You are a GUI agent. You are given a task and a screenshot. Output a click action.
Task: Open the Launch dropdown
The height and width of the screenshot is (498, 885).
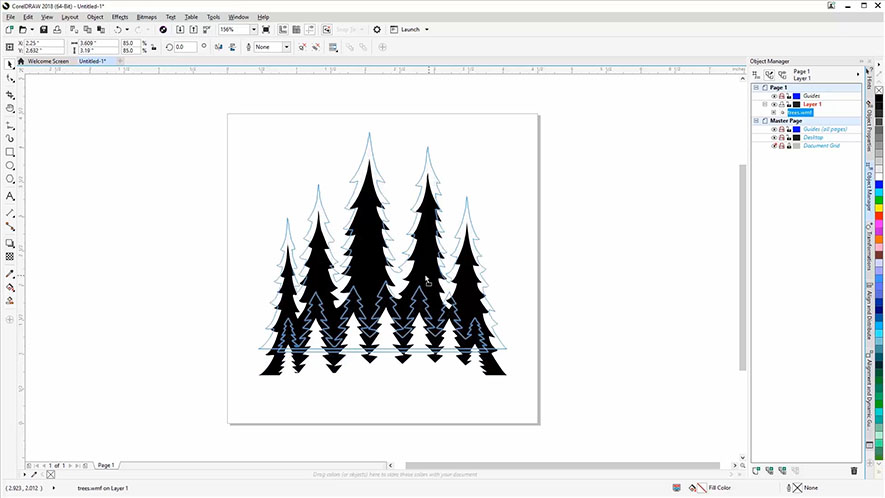pos(427,30)
